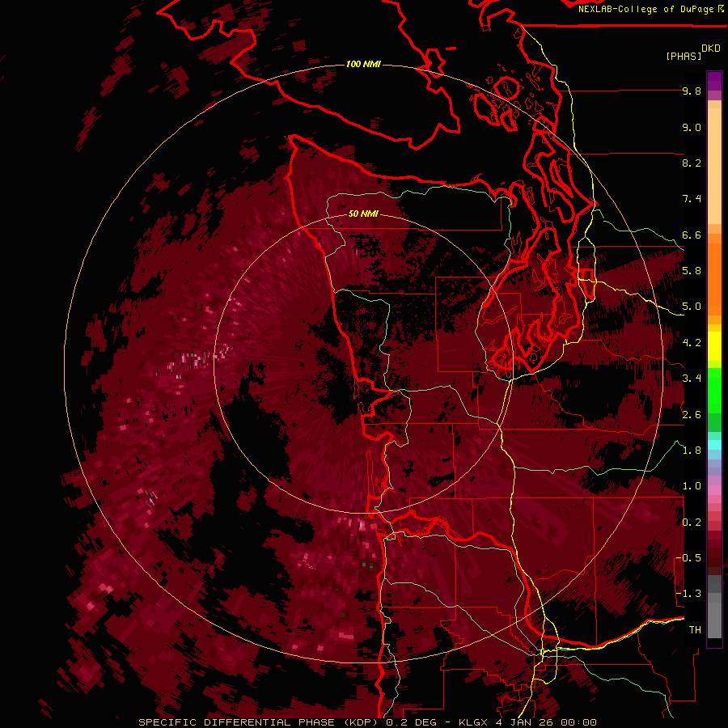The width and height of the screenshot is (728, 728).
Task: Click the 9.8 value on the scale
Action: 692,91
